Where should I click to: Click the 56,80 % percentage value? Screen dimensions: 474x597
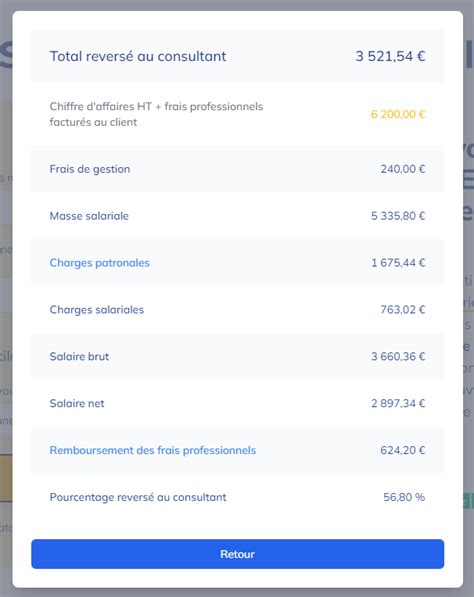(x=404, y=497)
